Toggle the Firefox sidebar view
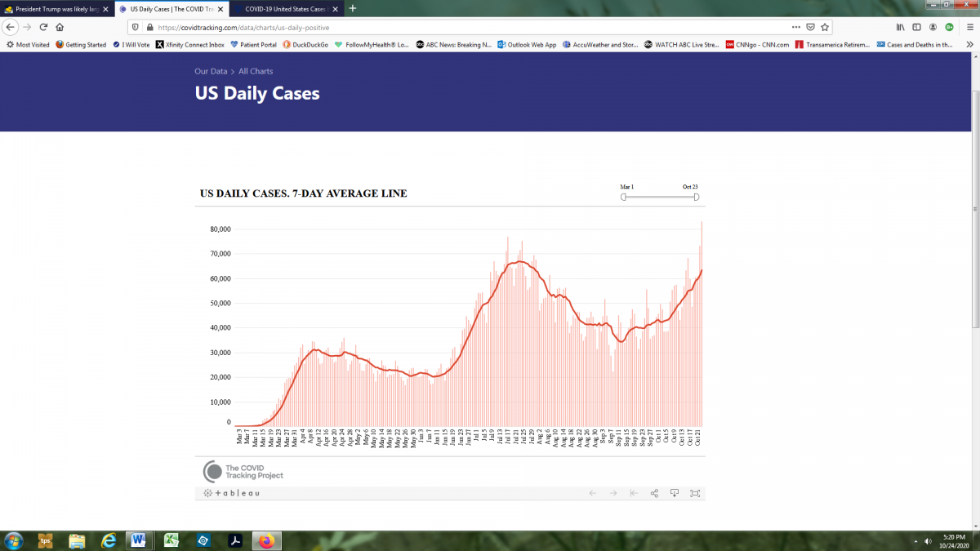This screenshot has width=980, height=551. point(916,27)
